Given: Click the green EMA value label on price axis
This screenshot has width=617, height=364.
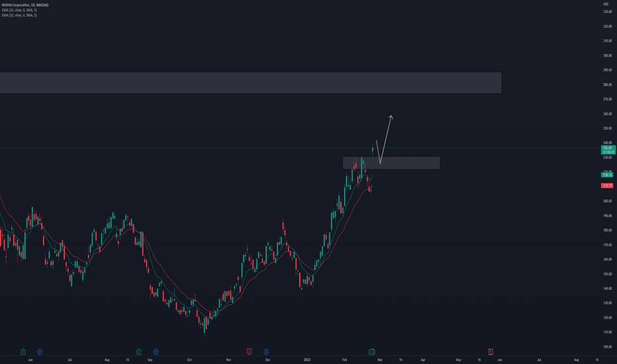Looking at the screenshot, I should [x=607, y=175].
